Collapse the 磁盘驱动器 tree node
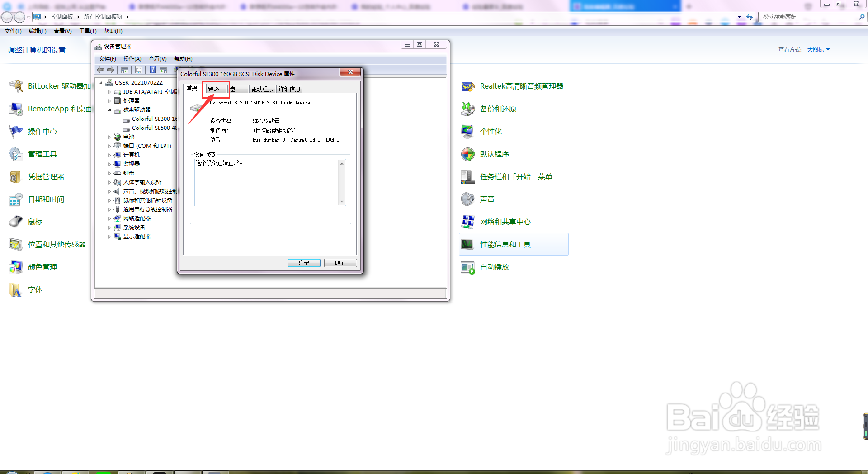The height and width of the screenshot is (474, 868). pyautogui.click(x=109, y=110)
